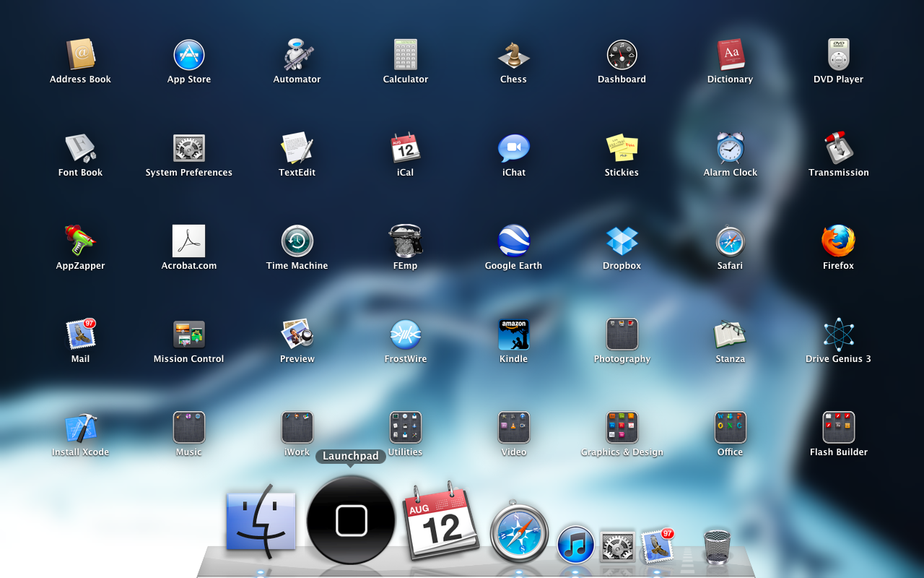This screenshot has width=924, height=578.
Task: Open the iCal calendar in the Dock
Action: [x=441, y=520]
